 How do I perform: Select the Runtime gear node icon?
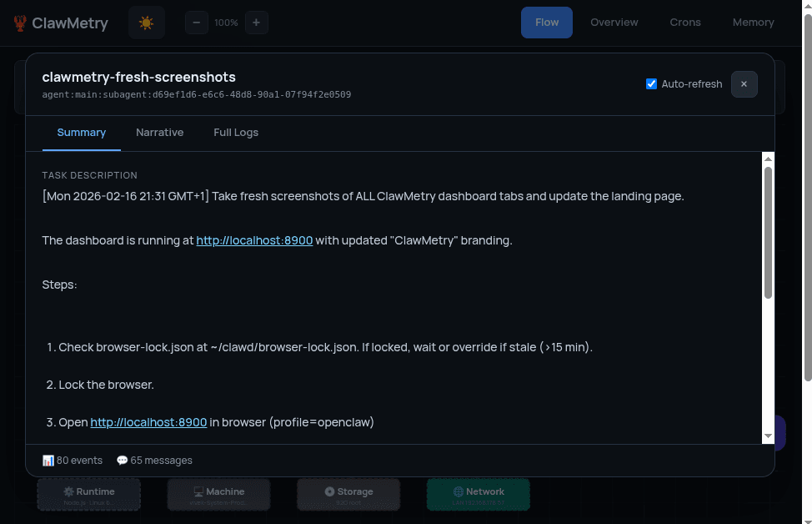pyautogui.click(x=69, y=491)
